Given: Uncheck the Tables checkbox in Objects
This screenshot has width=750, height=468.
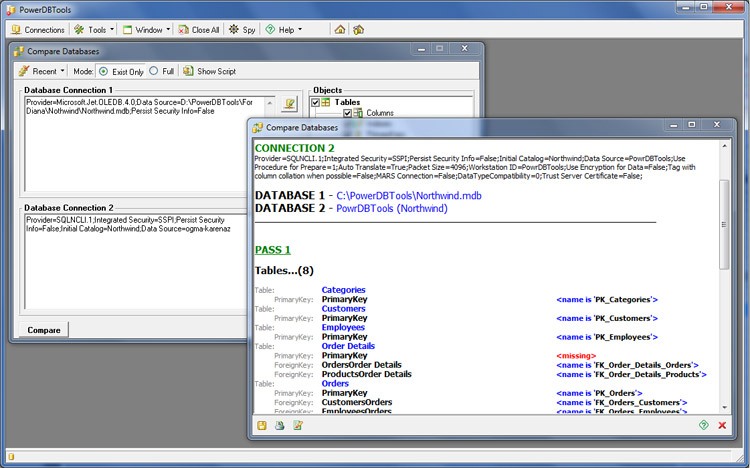Looking at the screenshot, I should (316, 102).
